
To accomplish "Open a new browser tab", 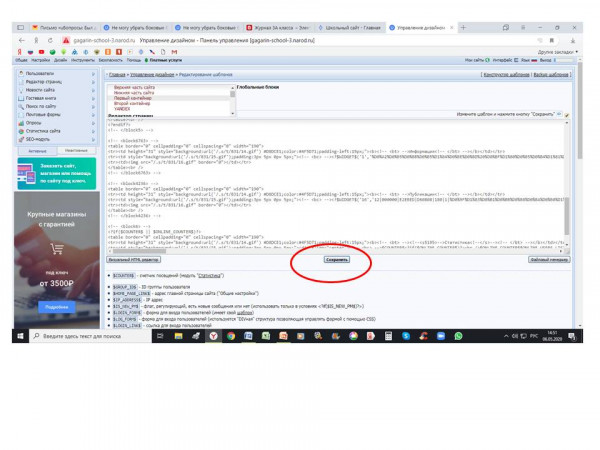I will pyautogui.click(x=463, y=28).
